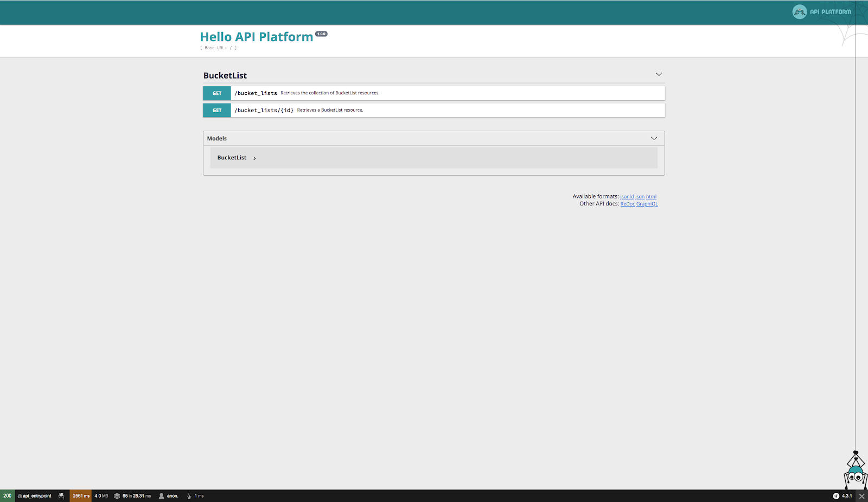Click the Hello API Platform title
Screen dimensions: 868x502
click(x=257, y=37)
